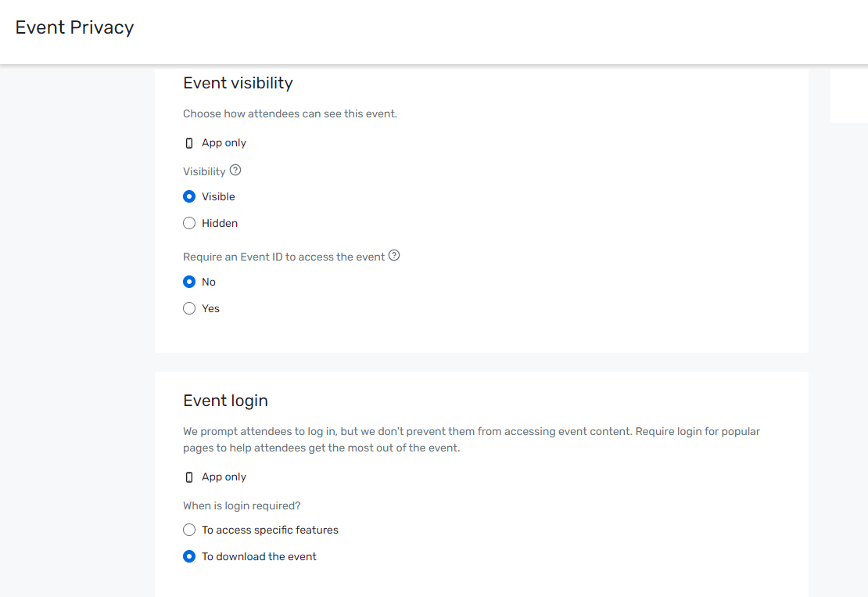868x597 pixels.
Task: Choose No for requiring an Event ID
Action: point(189,282)
